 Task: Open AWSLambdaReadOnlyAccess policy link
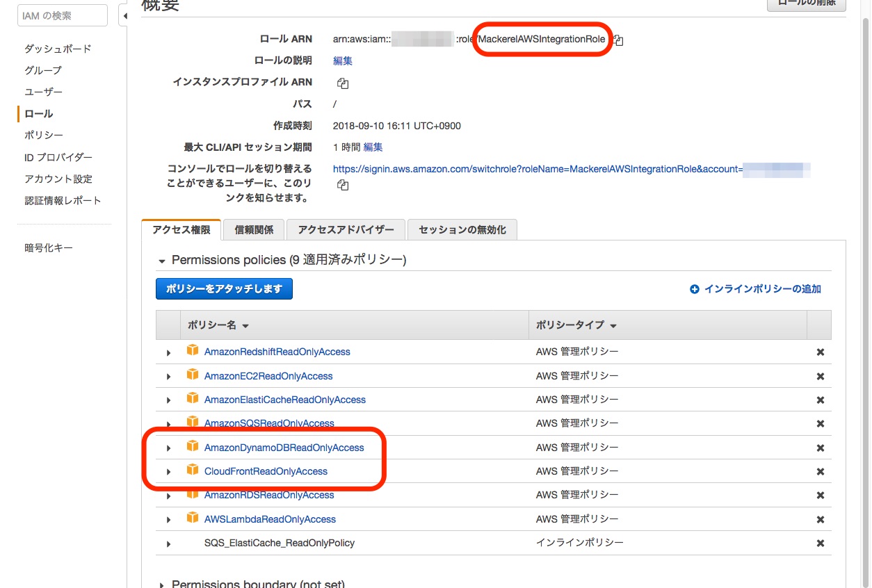270,519
